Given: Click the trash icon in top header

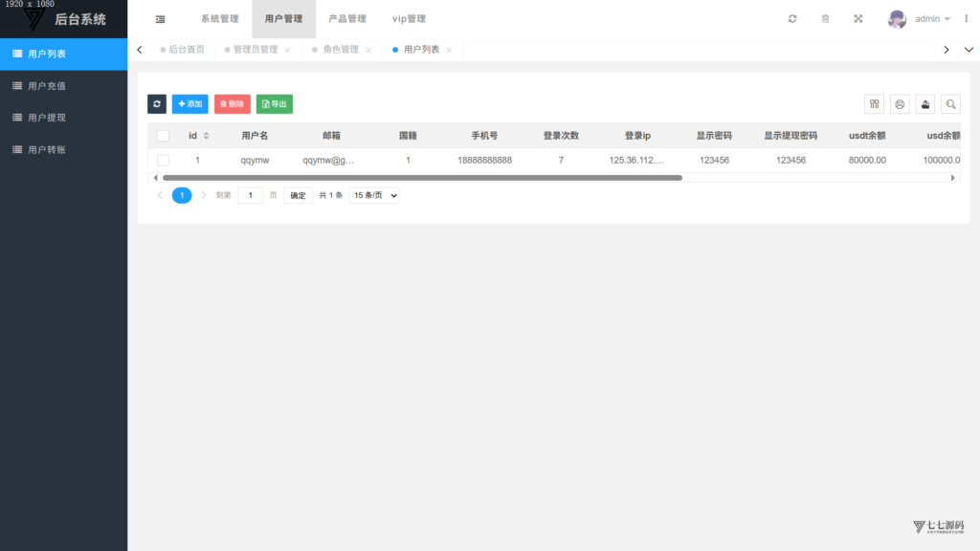Looking at the screenshot, I should pos(825,19).
